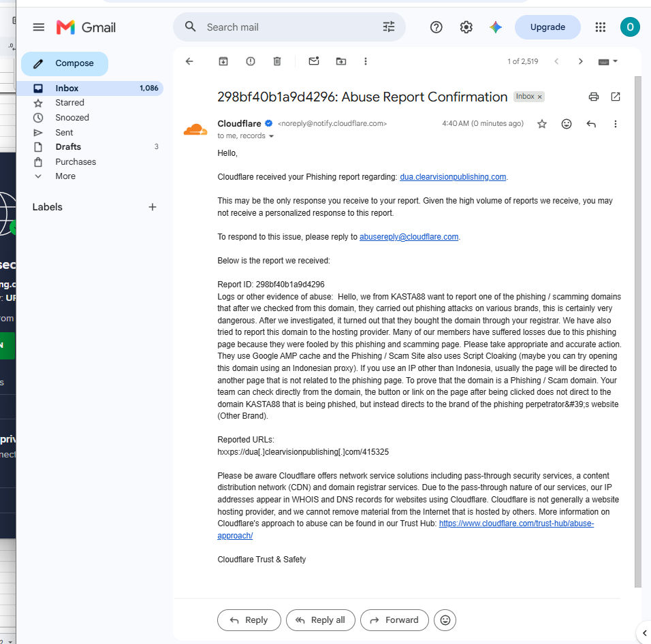The height and width of the screenshot is (644, 651).
Task: Print all with printer icon
Action: click(594, 97)
